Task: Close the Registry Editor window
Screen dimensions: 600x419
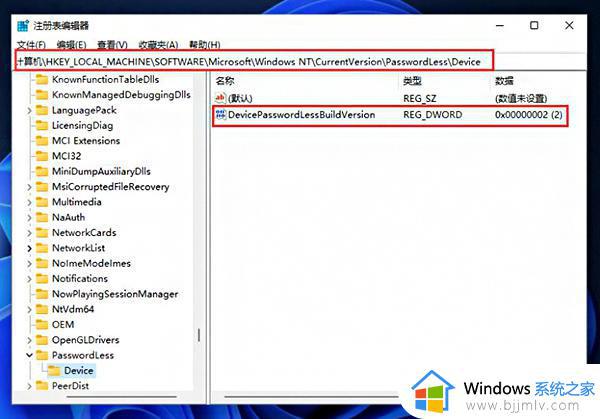Action: [569, 26]
